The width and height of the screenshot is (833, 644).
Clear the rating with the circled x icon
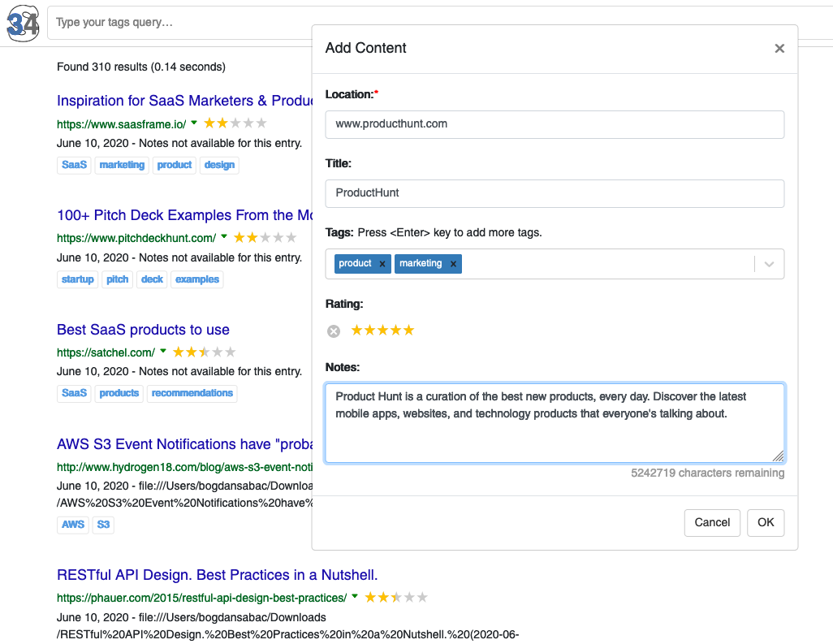[334, 331]
